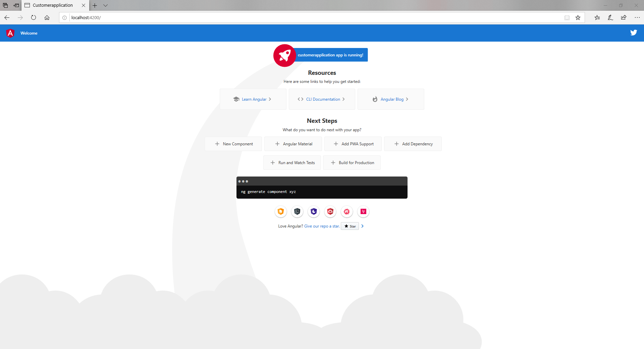Click the Build for Production card

pyautogui.click(x=352, y=162)
